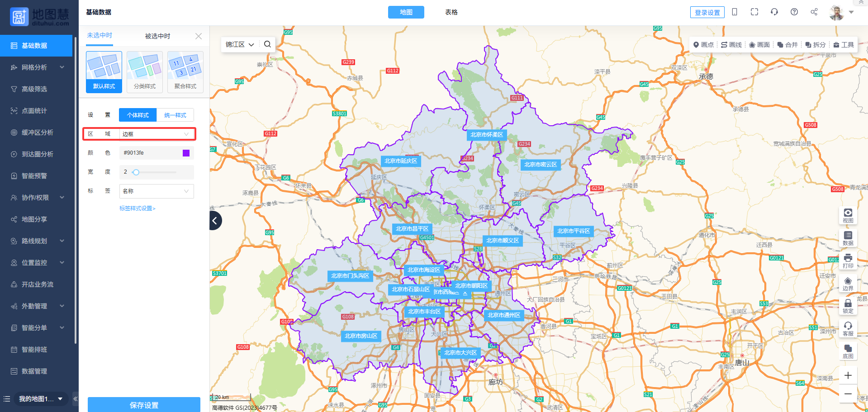Select 个体样式 individual style option
This screenshot has height=412, width=868.
tap(138, 115)
